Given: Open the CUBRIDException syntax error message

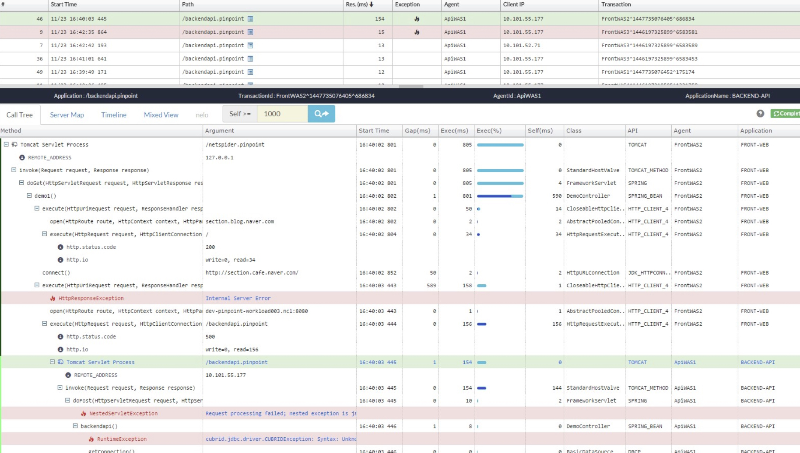Looking at the screenshot, I should (x=281, y=439).
